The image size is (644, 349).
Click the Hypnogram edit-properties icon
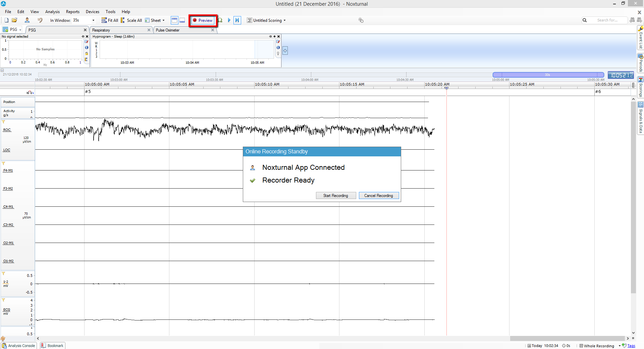click(278, 41)
